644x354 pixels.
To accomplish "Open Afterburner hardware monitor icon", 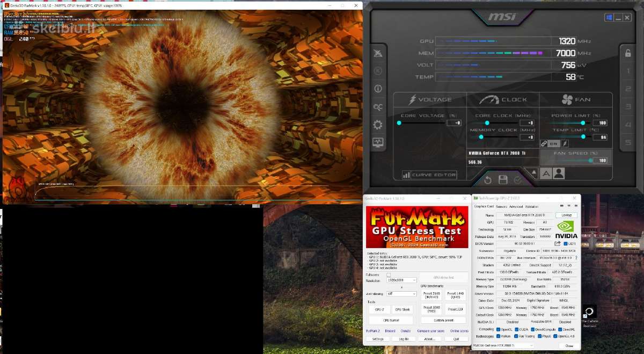I will click(378, 142).
